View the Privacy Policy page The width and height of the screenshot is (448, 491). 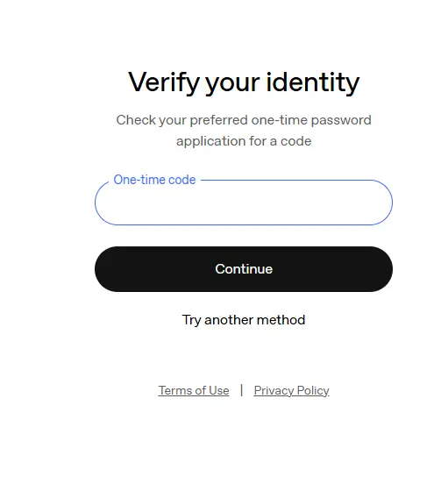click(291, 390)
